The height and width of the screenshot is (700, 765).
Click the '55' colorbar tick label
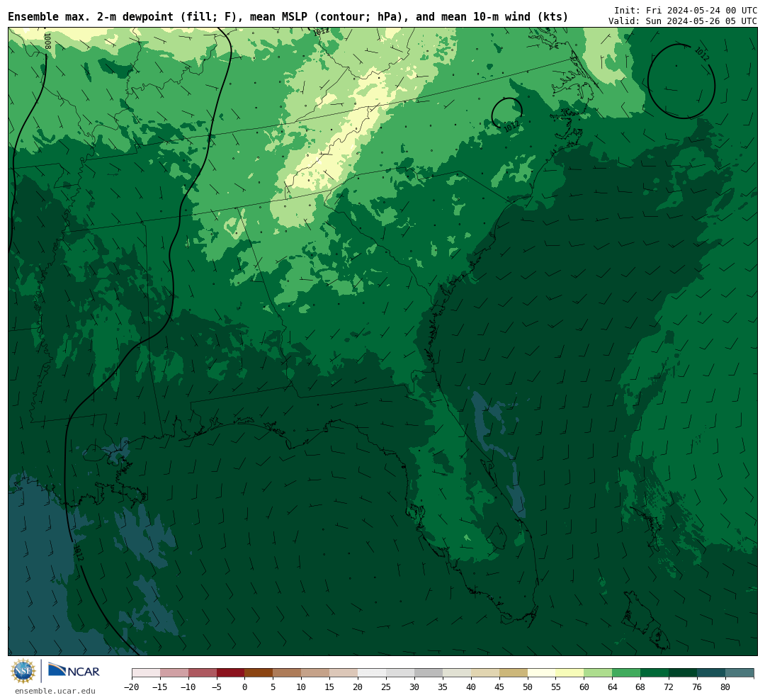(556, 687)
